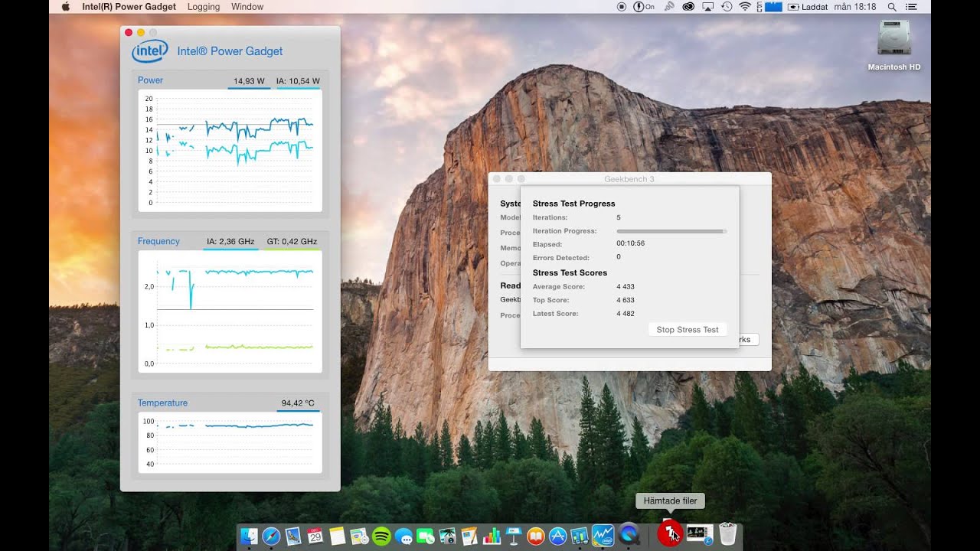Open Pages from the dock
The height and width of the screenshot is (551, 980).
[x=469, y=536]
